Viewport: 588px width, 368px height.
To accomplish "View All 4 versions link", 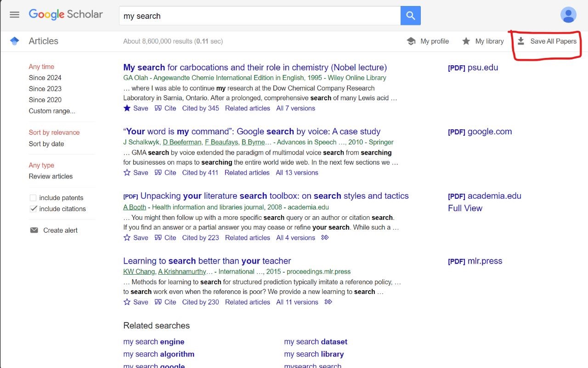I will (x=296, y=238).
